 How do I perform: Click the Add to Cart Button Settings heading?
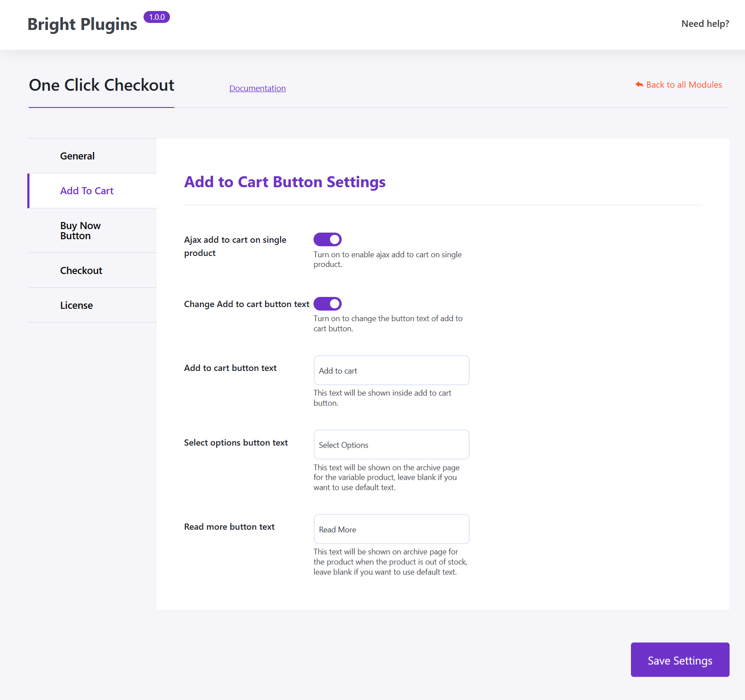pos(285,182)
